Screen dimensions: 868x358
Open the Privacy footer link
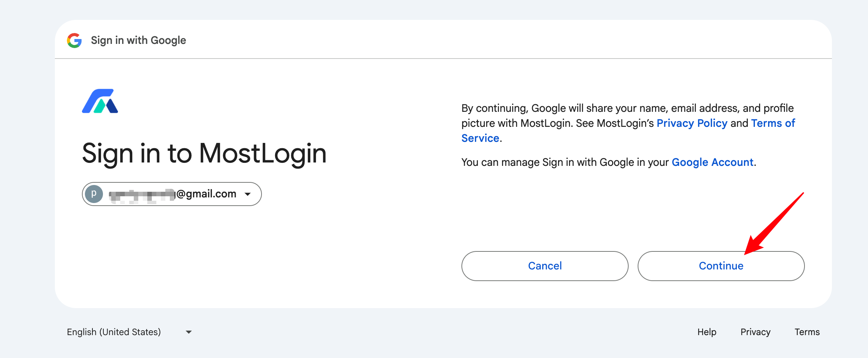coord(755,332)
